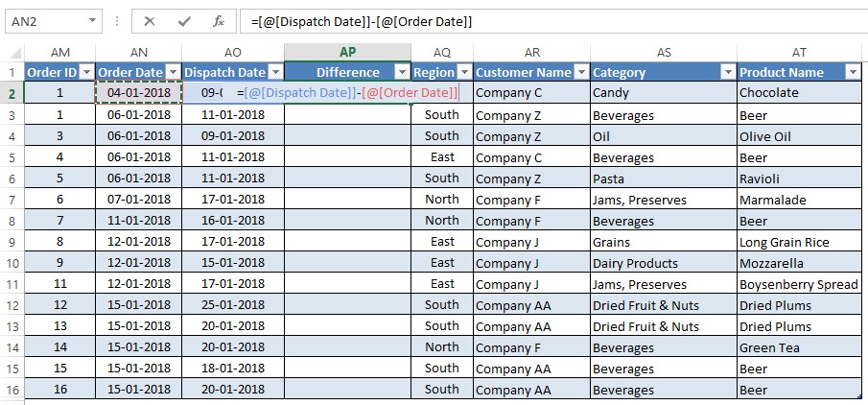868x405 pixels.
Task: Click Order ID cell 16
Action: [59, 390]
